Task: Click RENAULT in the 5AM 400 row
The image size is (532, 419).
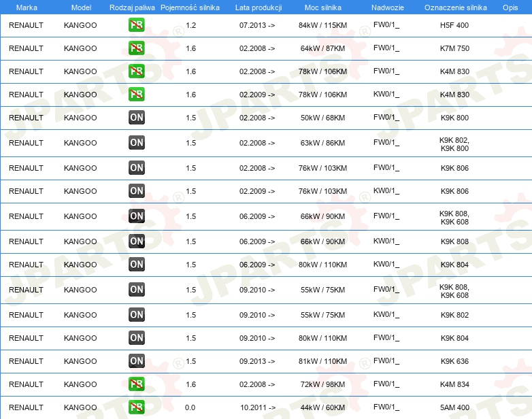Action: coord(26,407)
